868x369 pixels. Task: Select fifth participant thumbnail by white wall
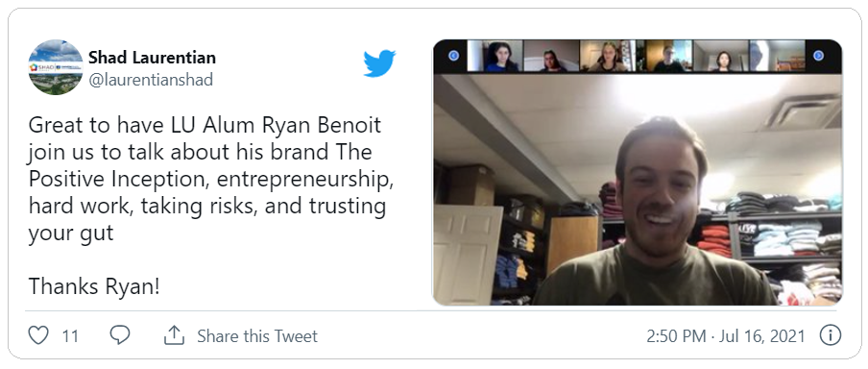pos(721,56)
